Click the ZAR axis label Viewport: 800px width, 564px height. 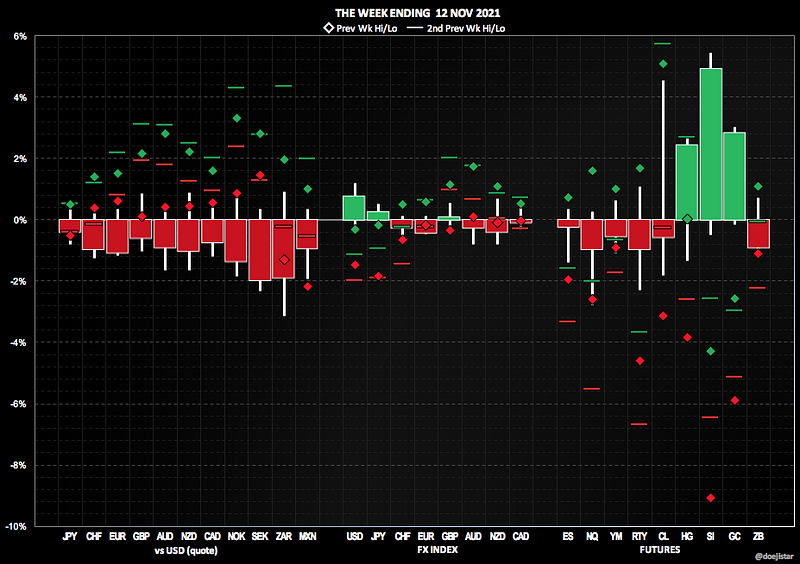[x=284, y=536]
